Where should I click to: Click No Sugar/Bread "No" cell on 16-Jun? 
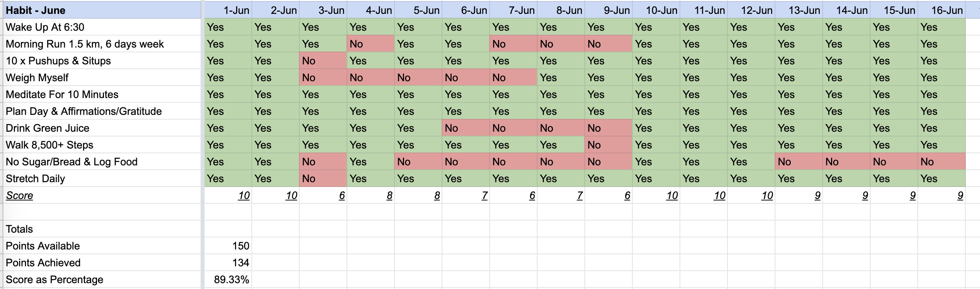(x=941, y=162)
